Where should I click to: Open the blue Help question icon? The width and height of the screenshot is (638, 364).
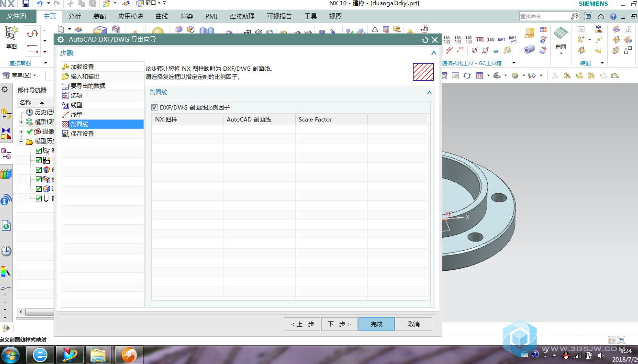pos(613,16)
